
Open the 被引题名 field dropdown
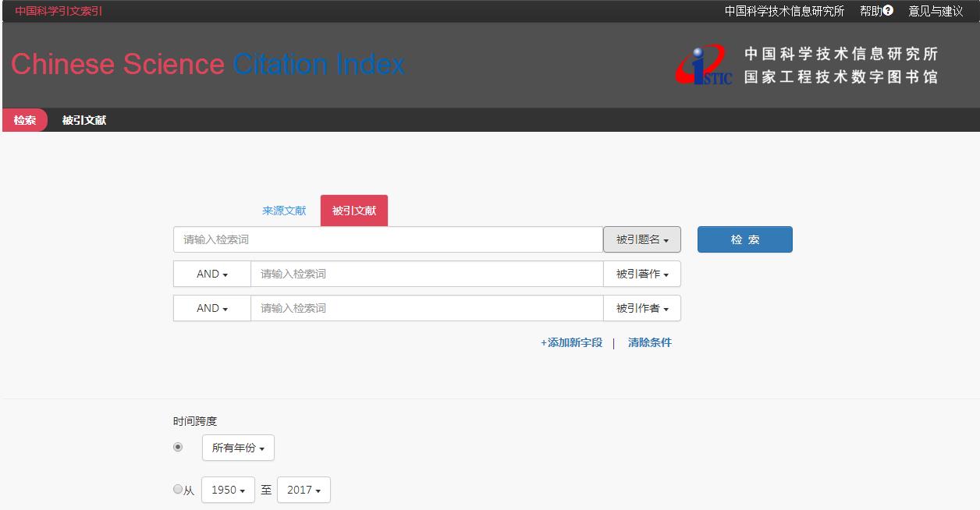point(642,239)
